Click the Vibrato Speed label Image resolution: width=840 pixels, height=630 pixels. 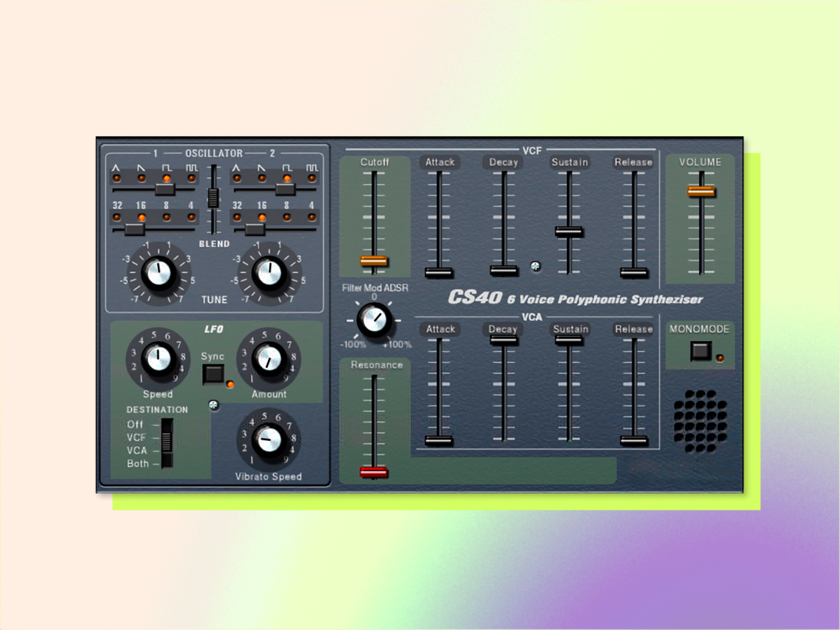(x=269, y=476)
